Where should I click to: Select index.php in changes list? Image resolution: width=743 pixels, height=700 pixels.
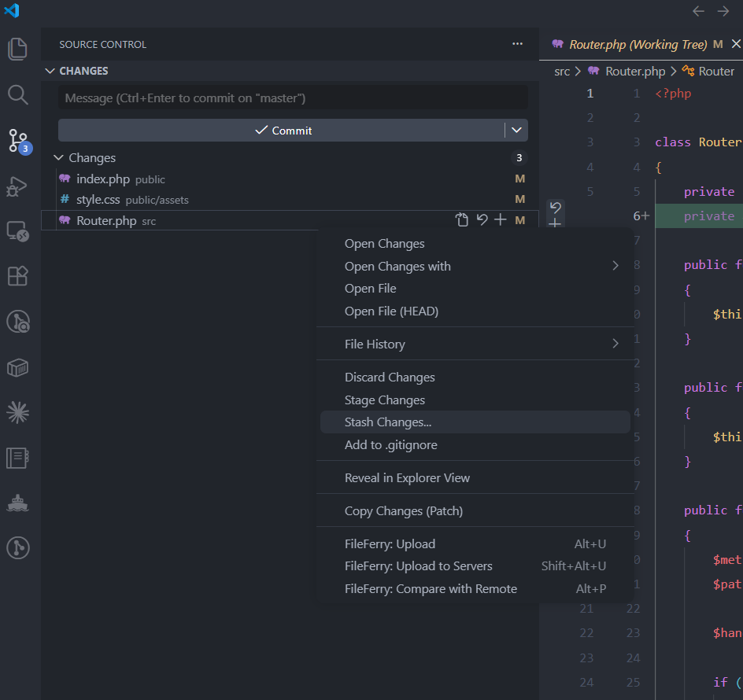pyautogui.click(x=290, y=179)
